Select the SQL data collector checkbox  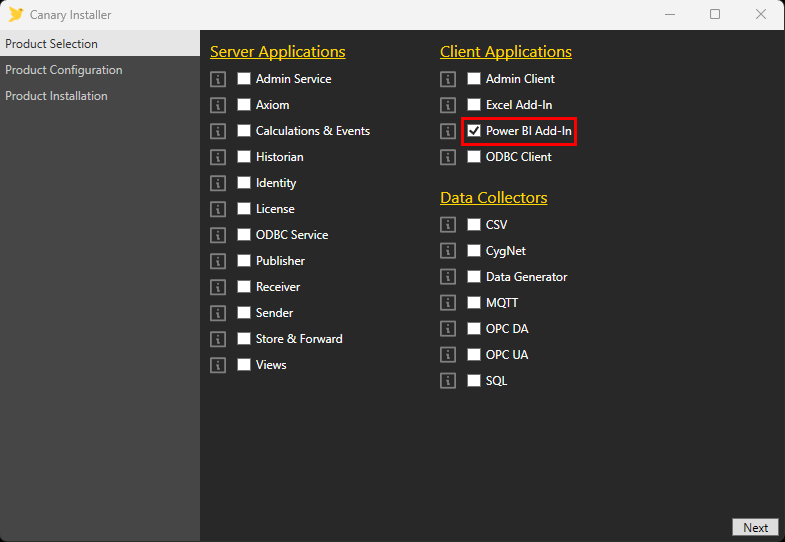point(475,381)
